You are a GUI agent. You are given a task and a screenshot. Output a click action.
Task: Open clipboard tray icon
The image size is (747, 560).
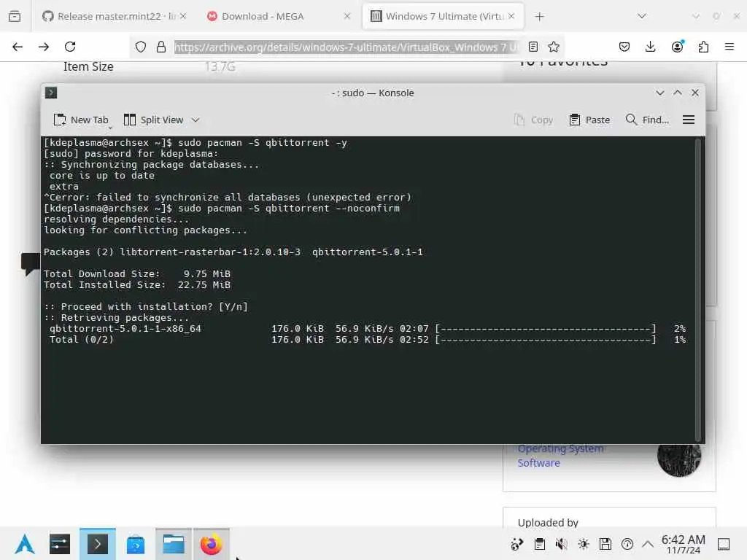pyautogui.click(x=539, y=544)
